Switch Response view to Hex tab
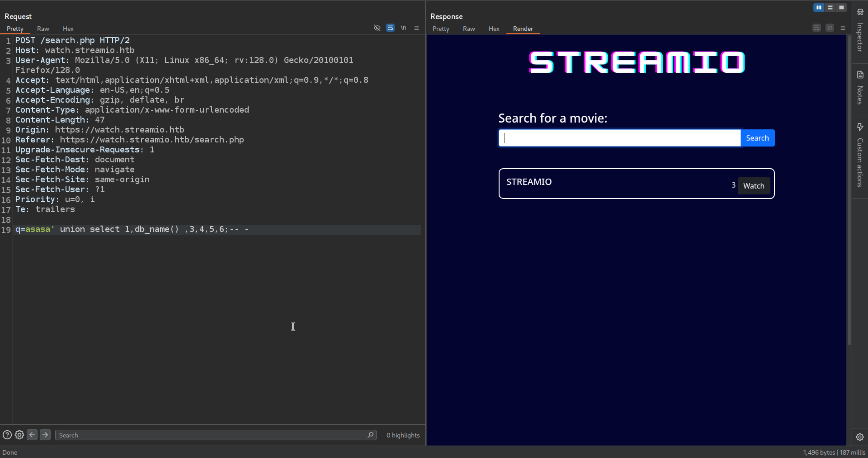The image size is (868, 458). tap(494, 29)
